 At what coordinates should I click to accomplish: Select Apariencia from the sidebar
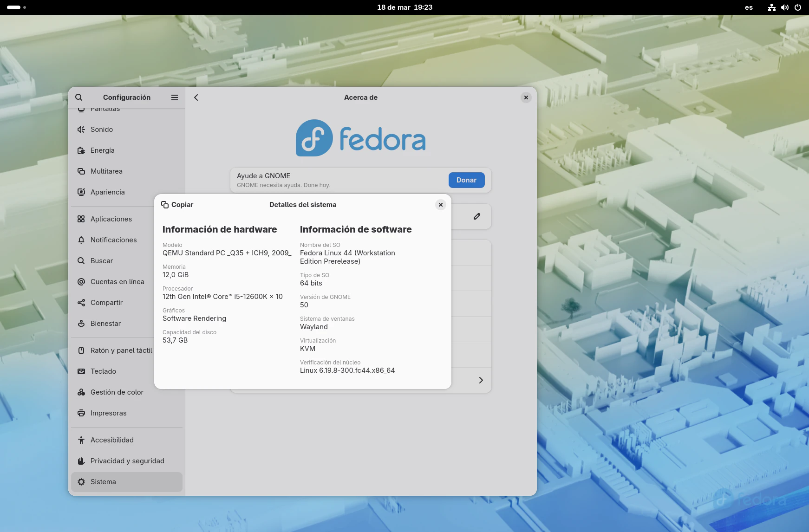click(107, 192)
